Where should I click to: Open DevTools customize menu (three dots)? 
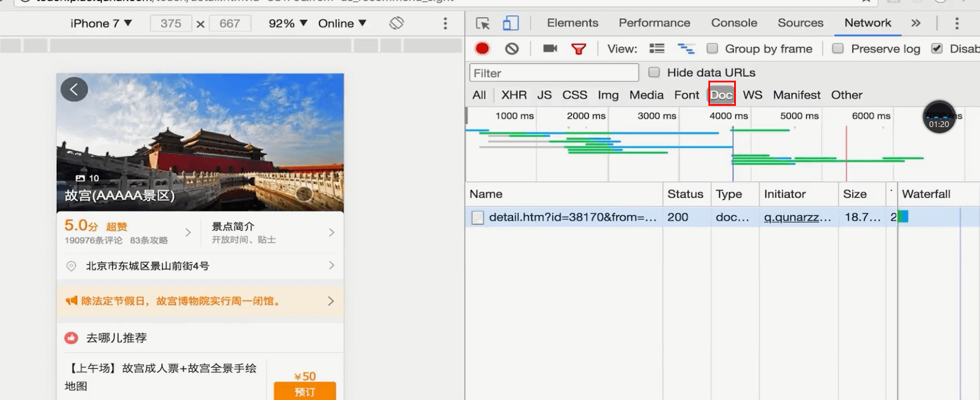pos(957,23)
